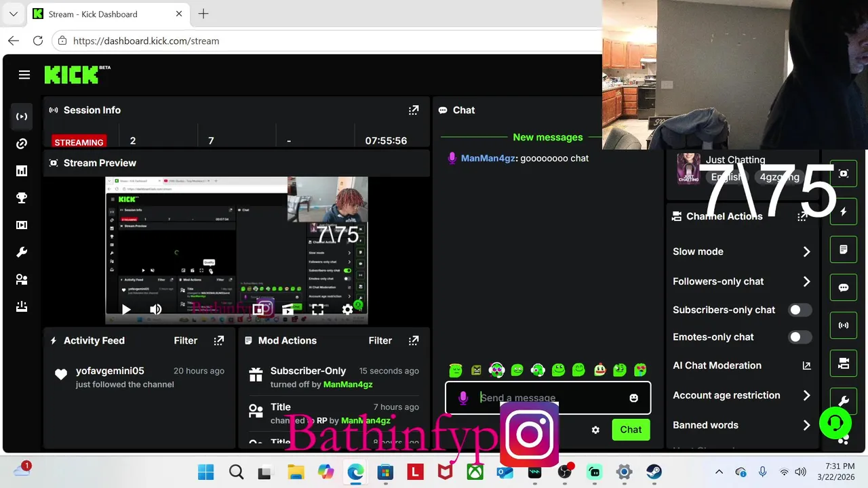Viewport: 868px width, 488px height.
Task: Insert the angry square-face emote
Action: tap(476, 370)
